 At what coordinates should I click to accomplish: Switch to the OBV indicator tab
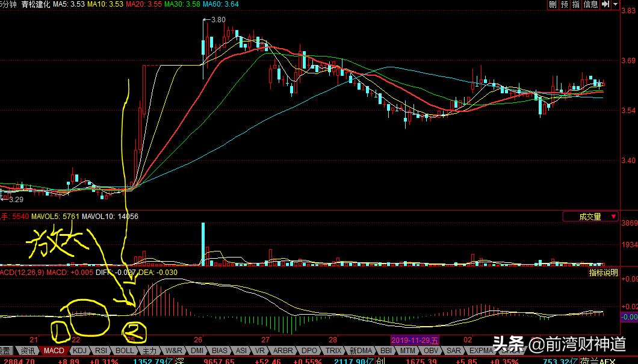click(x=432, y=350)
